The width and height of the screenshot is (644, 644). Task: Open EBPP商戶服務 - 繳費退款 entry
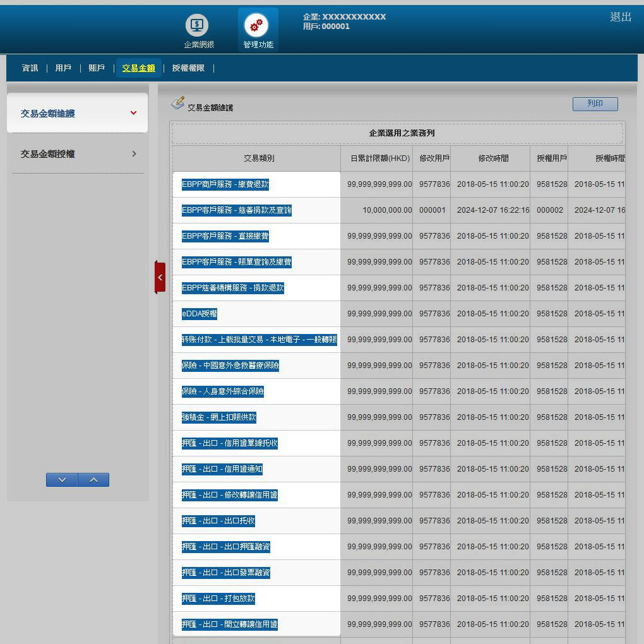point(225,184)
